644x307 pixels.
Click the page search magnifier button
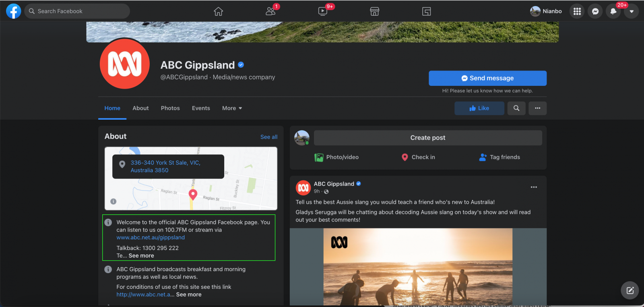pyautogui.click(x=516, y=108)
